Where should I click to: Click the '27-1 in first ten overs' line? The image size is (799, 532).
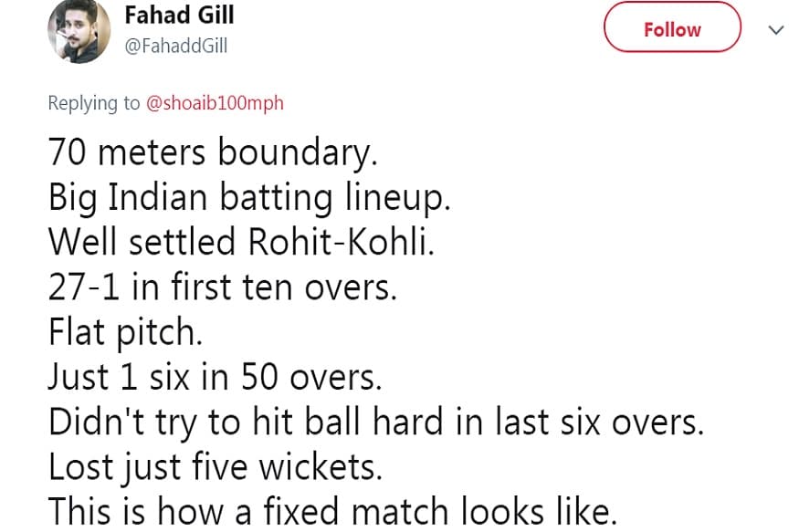pos(222,287)
